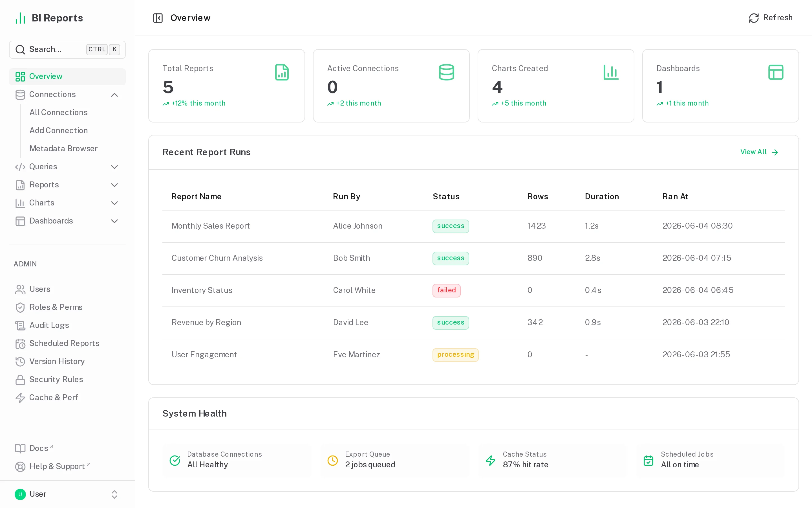Click the 2 jobs queued text
The image size is (812, 508).
pyautogui.click(x=370, y=465)
